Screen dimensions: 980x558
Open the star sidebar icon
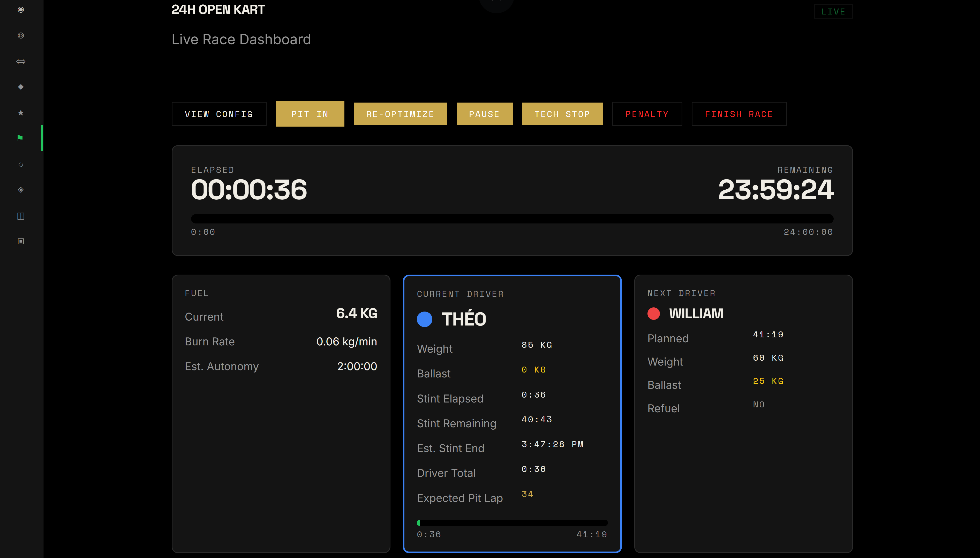click(x=21, y=113)
